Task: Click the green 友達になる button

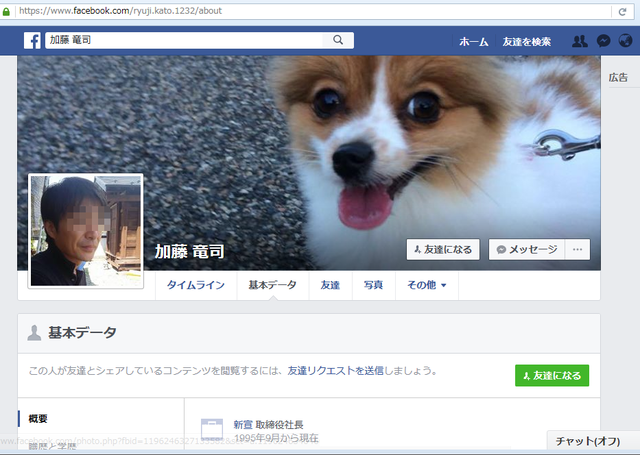Action: point(552,375)
